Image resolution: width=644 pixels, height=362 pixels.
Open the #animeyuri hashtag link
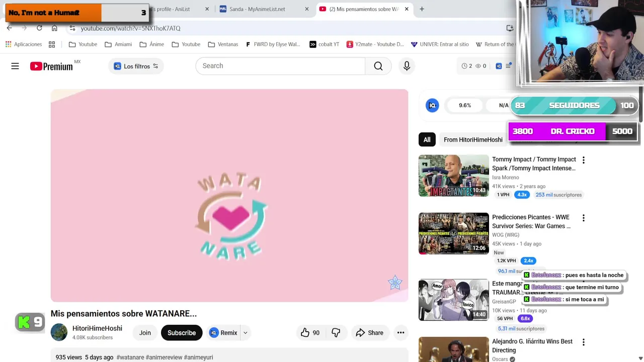(198, 357)
